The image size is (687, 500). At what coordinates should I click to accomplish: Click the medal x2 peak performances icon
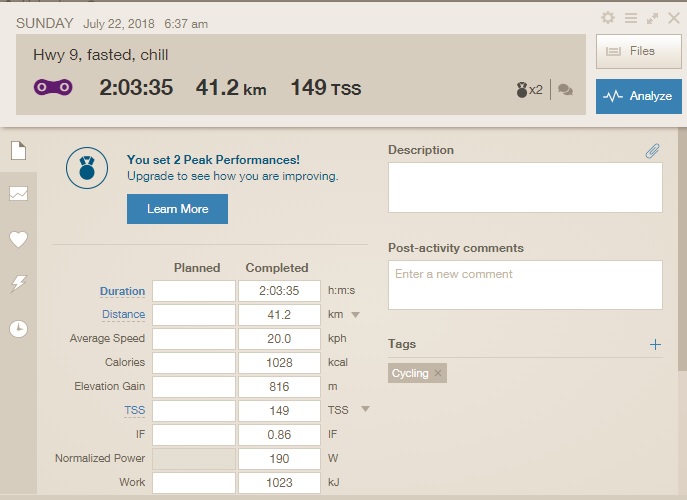point(529,89)
